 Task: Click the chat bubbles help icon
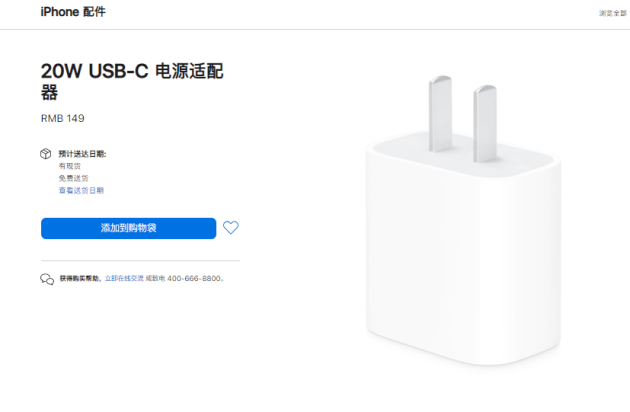point(47,279)
